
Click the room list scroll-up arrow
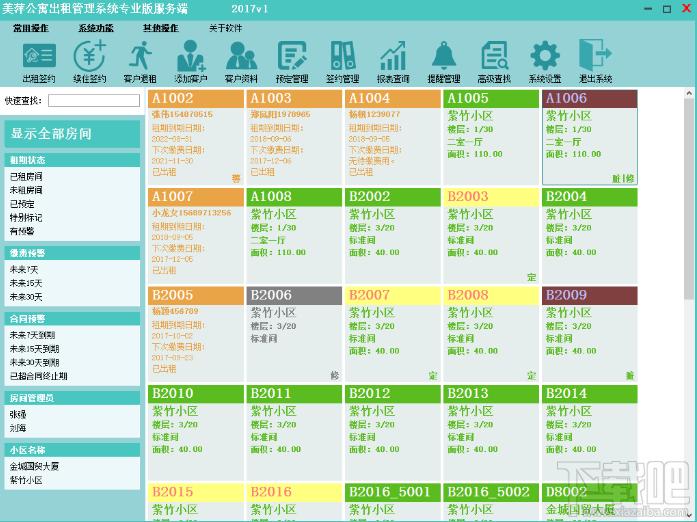pos(689,93)
